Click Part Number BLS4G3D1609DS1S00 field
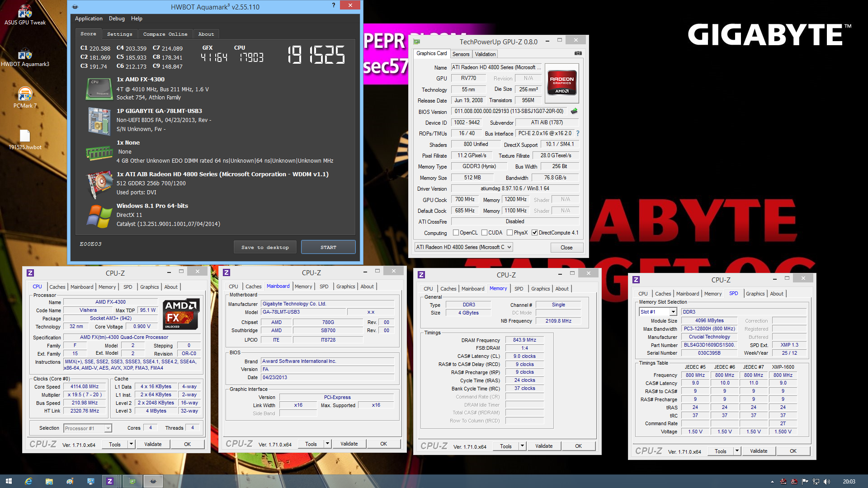868x488 pixels. [x=709, y=345]
